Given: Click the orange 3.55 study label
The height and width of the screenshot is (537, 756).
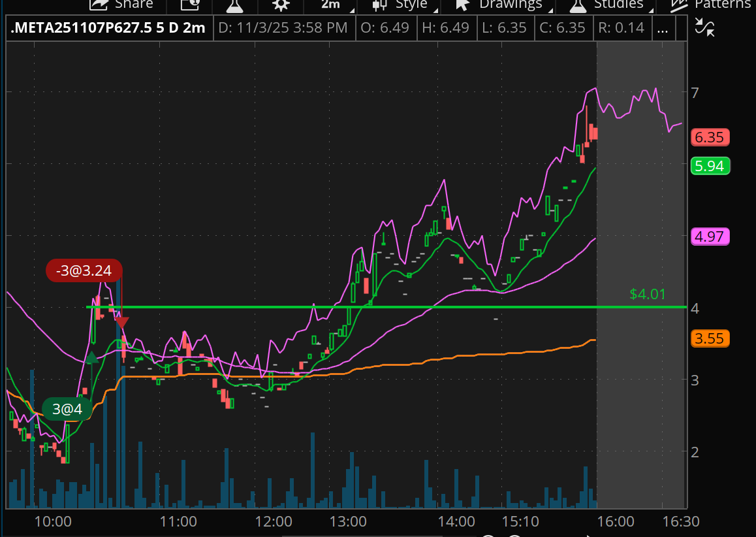Looking at the screenshot, I should [x=710, y=338].
